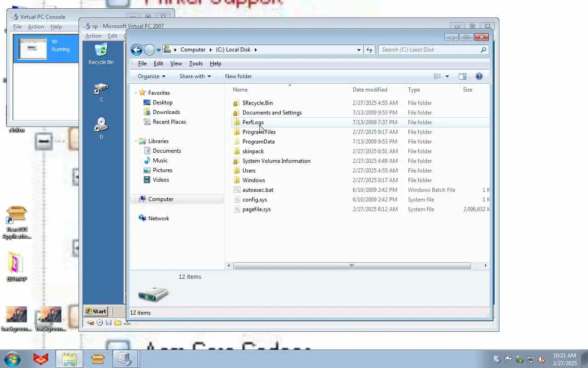
Task: Select the pagefile.sys file icon
Action: (237, 209)
